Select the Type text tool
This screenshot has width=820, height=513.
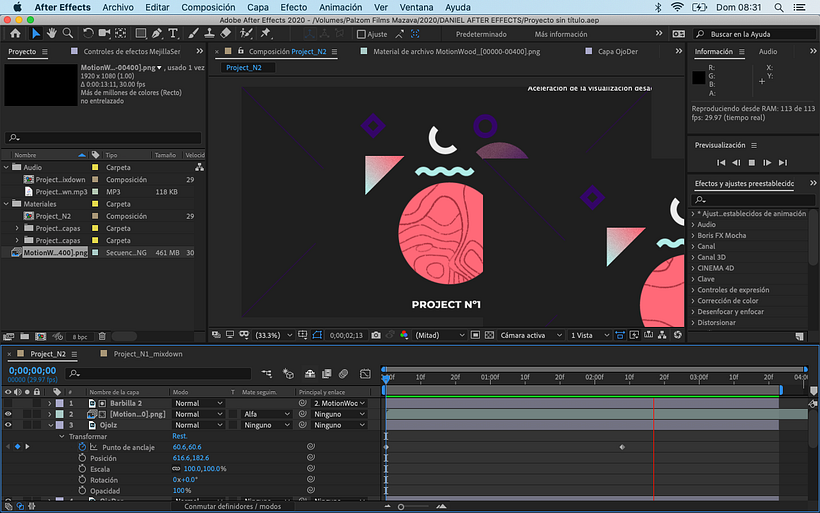coord(173,33)
